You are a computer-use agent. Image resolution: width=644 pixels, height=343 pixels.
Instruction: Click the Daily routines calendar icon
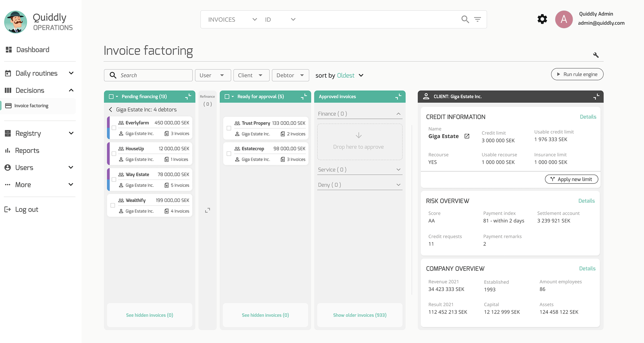8,73
